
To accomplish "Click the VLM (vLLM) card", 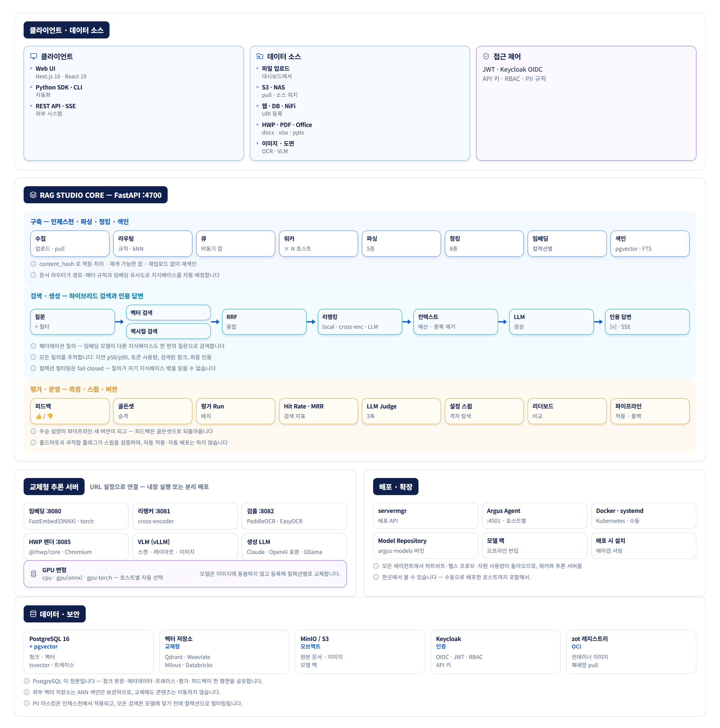I will 185,546.
